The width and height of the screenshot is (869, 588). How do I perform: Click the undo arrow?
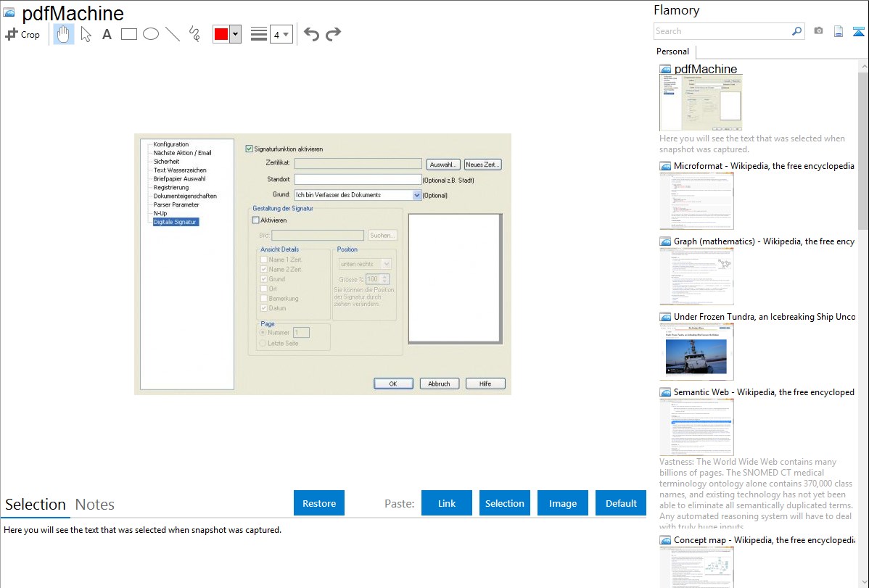[x=311, y=34]
